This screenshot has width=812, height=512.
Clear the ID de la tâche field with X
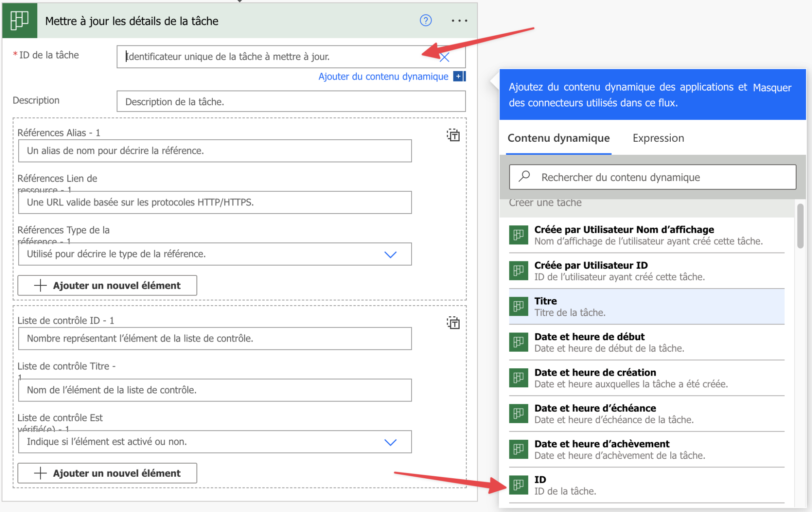pyautogui.click(x=445, y=57)
